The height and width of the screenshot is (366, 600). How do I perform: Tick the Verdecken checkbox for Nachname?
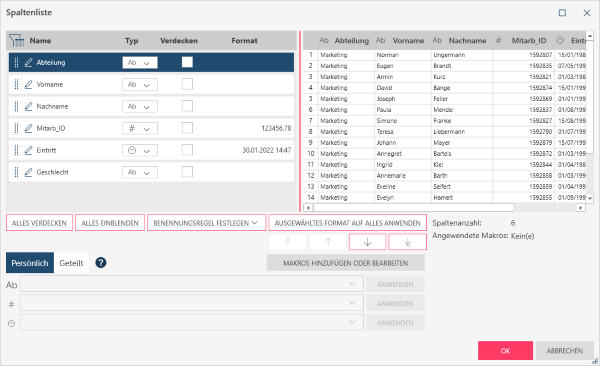pyautogui.click(x=187, y=106)
